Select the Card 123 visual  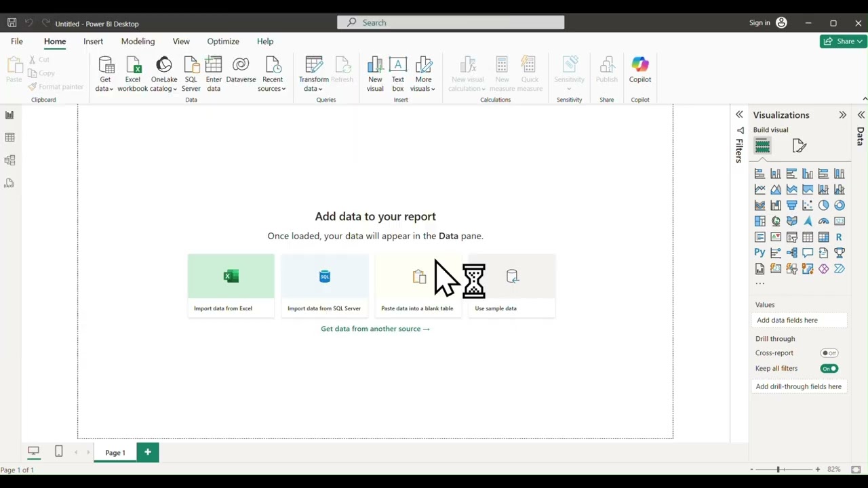pos(840,221)
